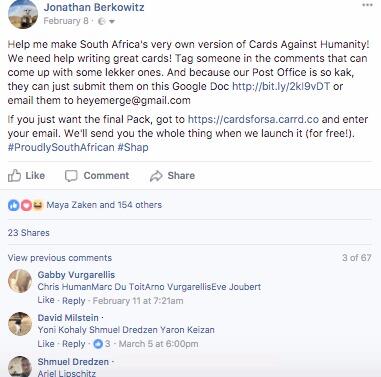Click the #Shap hashtag
The image size is (381, 377).
pyautogui.click(x=133, y=147)
